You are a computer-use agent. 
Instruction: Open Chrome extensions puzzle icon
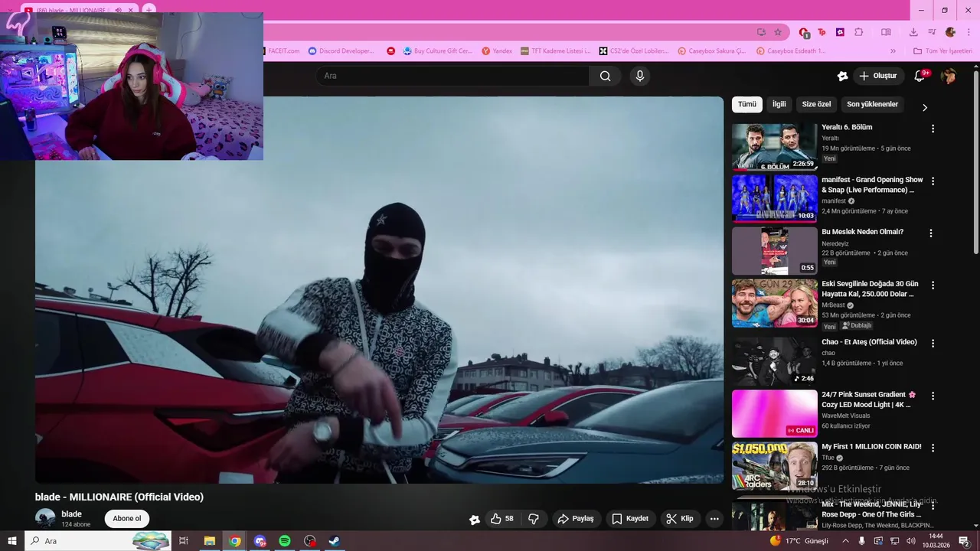click(x=859, y=32)
